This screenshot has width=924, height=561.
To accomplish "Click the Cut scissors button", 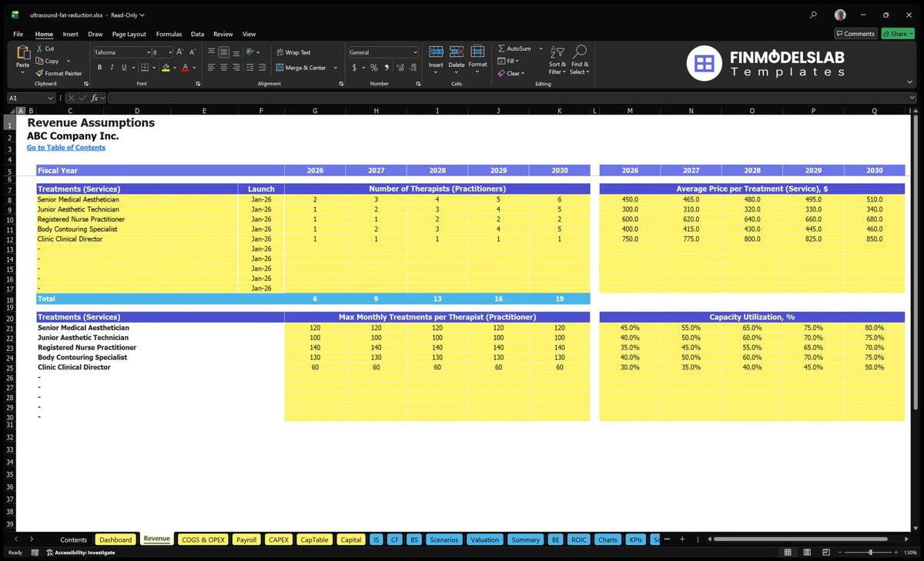I will coord(45,48).
